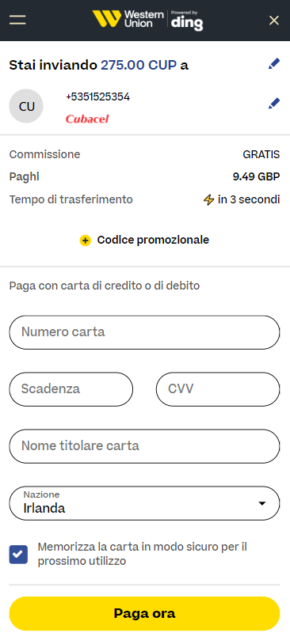This screenshot has height=644, width=290.
Task: Focus the Numero carta field
Action: click(x=144, y=332)
